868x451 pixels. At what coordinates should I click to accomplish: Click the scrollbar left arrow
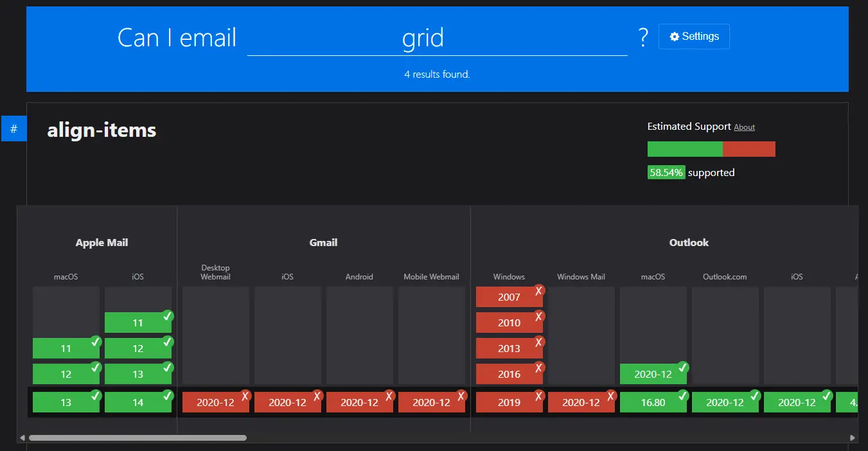22,438
